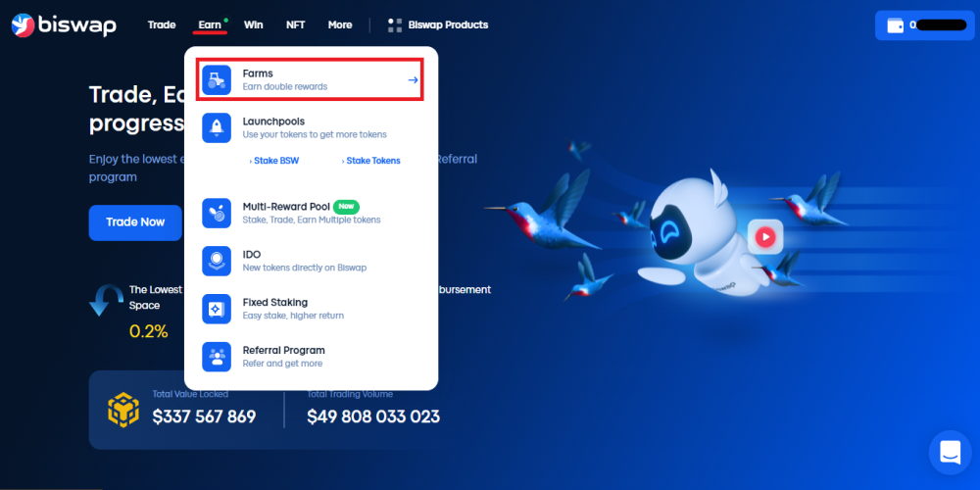Click the New badge on Multi-Reward Pool

(346, 206)
